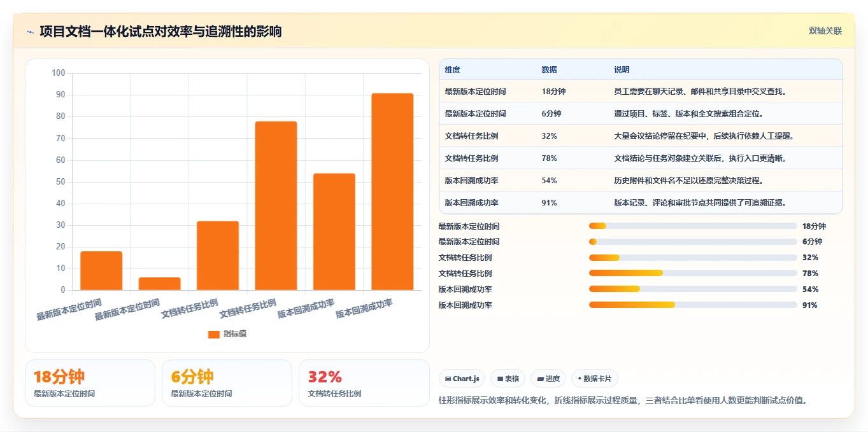
Task: Open the 18分钟 data card
Action: click(90, 383)
